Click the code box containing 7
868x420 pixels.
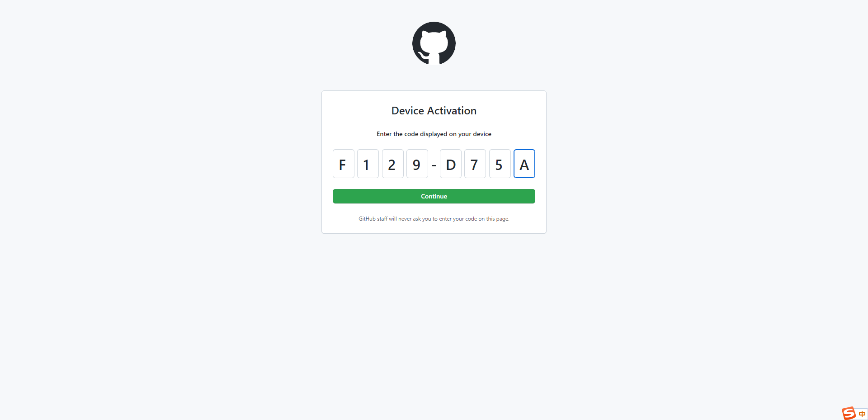[475, 164]
